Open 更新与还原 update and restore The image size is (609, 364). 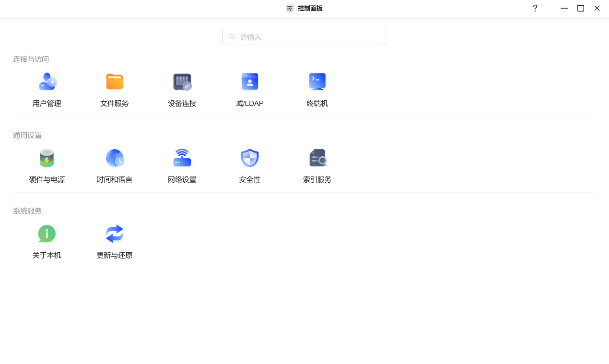coord(115,242)
